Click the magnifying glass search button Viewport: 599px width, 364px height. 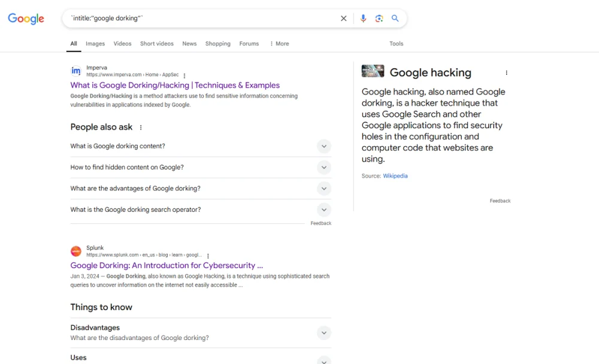tap(395, 19)
